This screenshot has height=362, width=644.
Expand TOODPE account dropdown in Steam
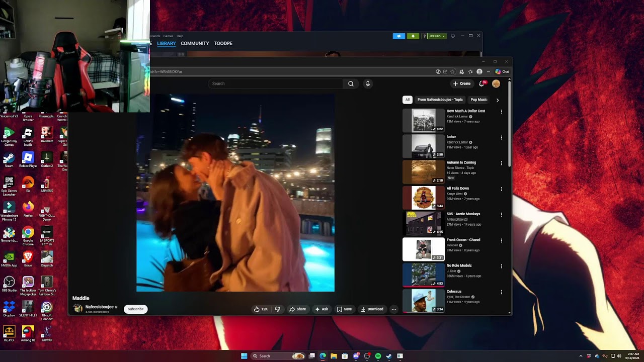pos(437,36)
